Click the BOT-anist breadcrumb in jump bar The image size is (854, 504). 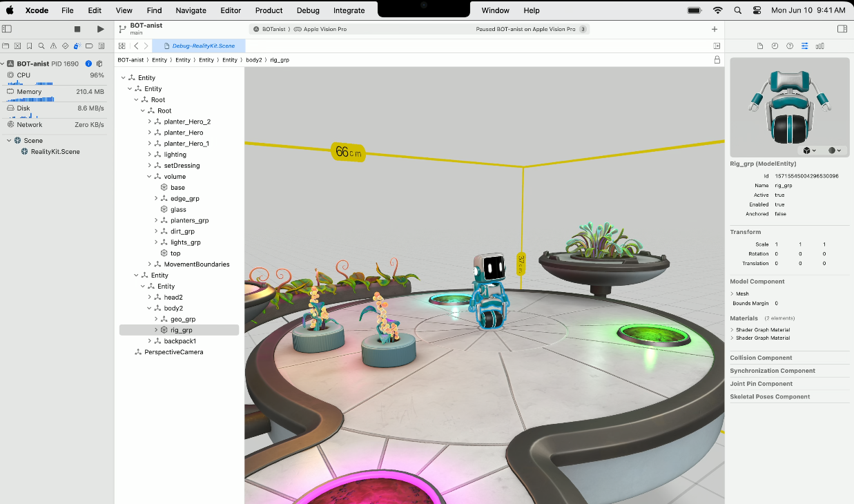[130, 60]
